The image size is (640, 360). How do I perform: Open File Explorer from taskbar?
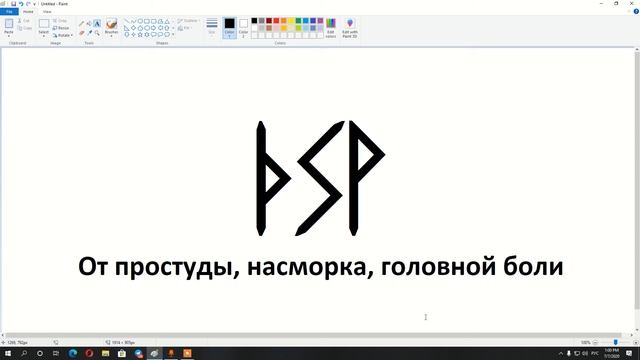(105, 353)
